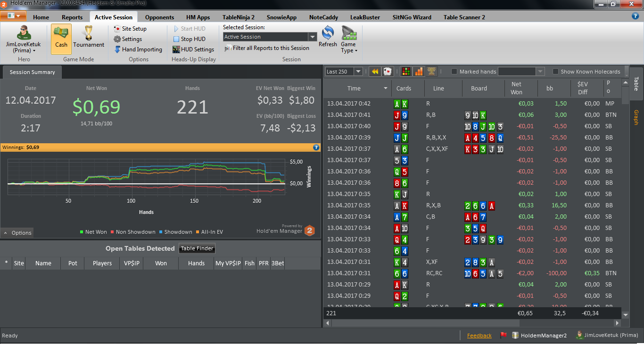Open the Home ribbon tab

(x=41, y=17)
